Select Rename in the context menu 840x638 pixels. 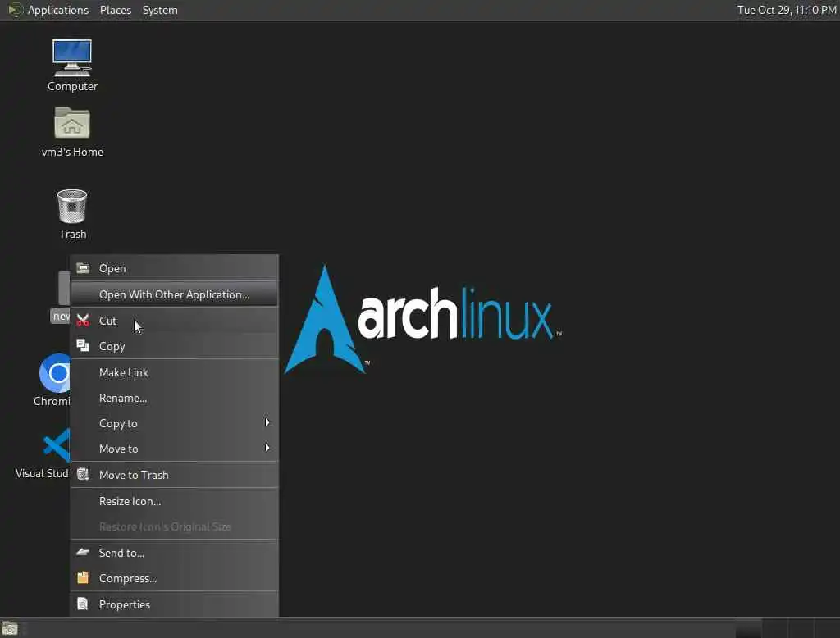coord(174,398)
